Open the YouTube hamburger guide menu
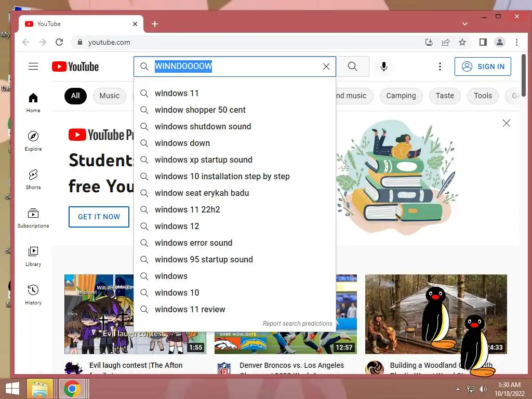 point(33,66)
